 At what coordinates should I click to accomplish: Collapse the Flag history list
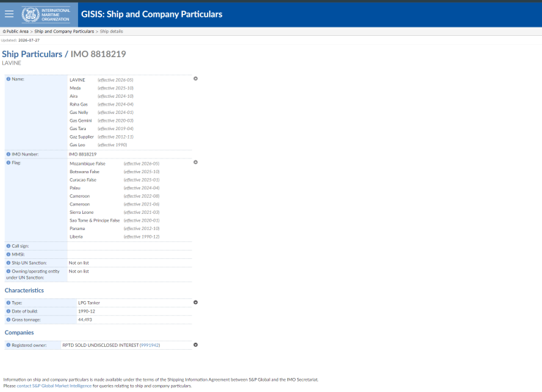coord(196,162)
